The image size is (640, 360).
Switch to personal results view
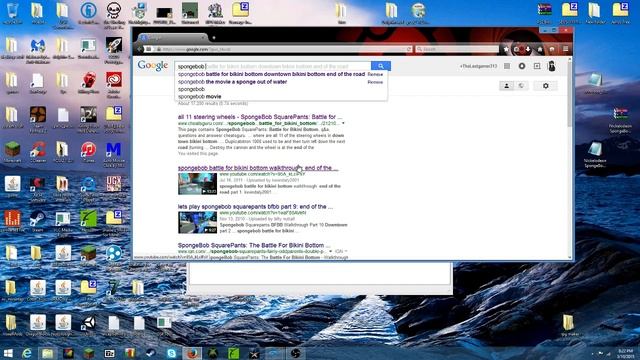coord(507,86)
